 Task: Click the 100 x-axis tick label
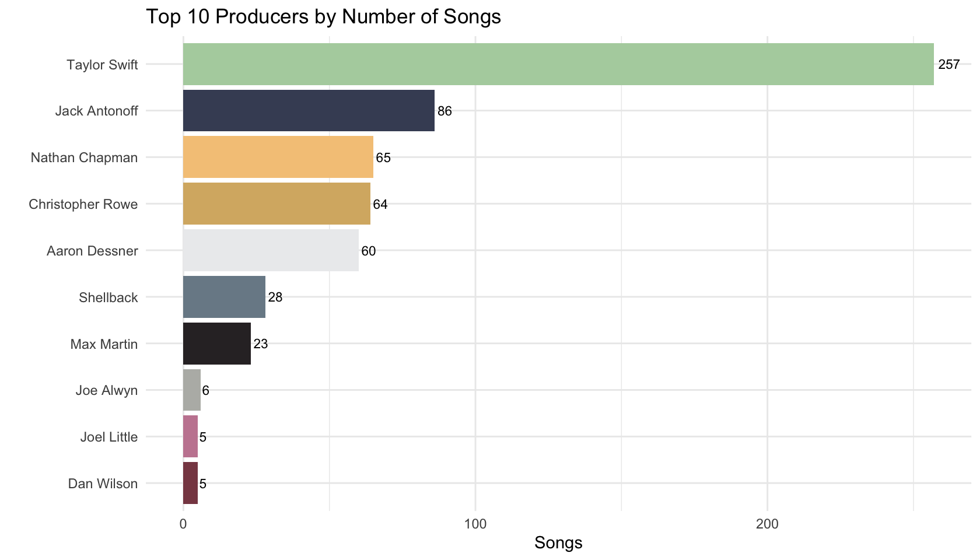click(475, 524)
